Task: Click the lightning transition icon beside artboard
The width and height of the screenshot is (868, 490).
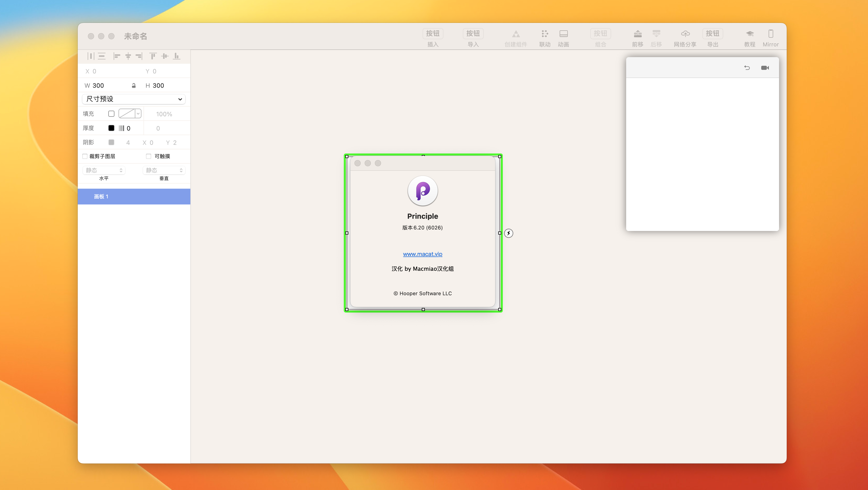Action: pos(508,233)
